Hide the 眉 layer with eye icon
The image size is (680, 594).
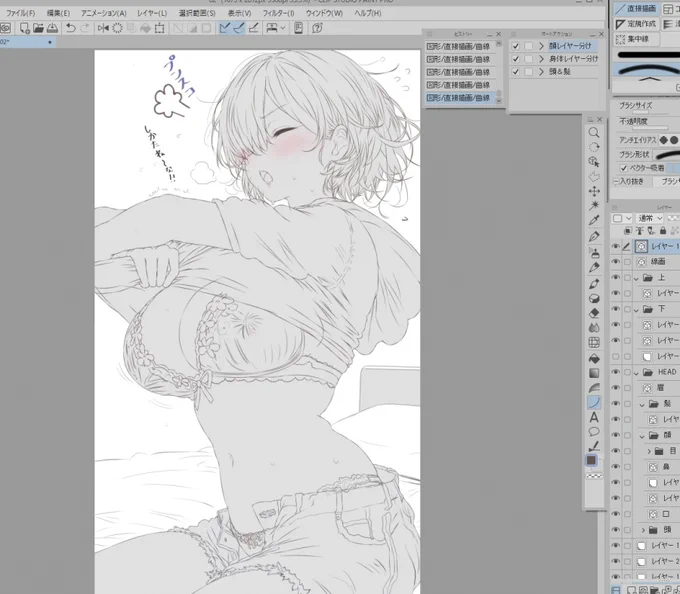click(x=615, y=388)
